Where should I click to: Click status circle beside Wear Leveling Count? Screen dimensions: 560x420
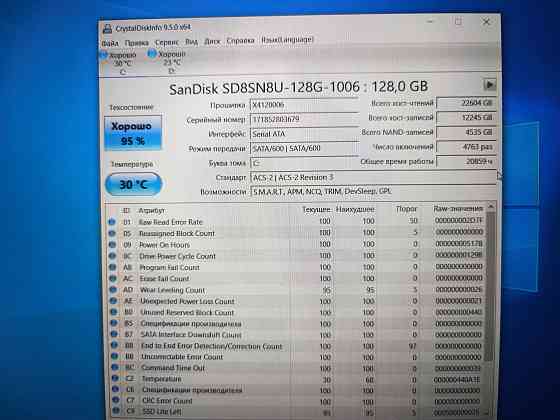point(113,290)
